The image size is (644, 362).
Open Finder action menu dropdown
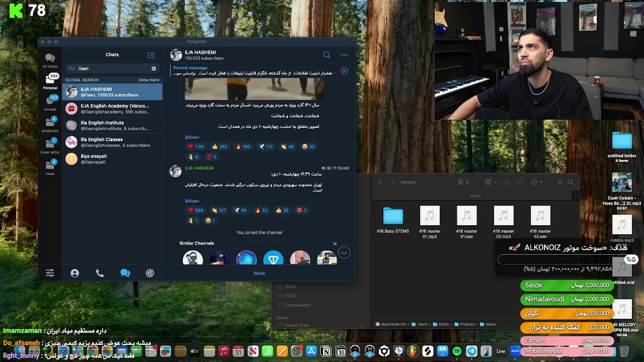pos(537,182)
